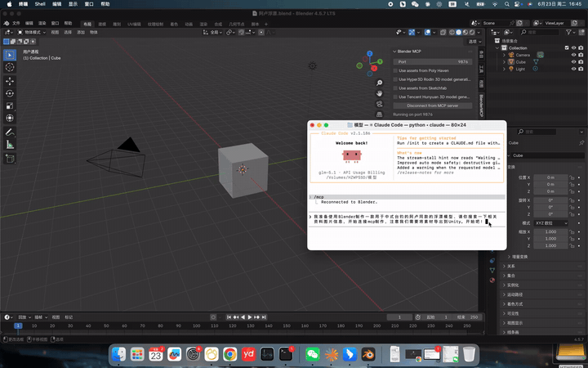
Task: Select the Annotate pencil tool
Action: click(x=10, y=132)
